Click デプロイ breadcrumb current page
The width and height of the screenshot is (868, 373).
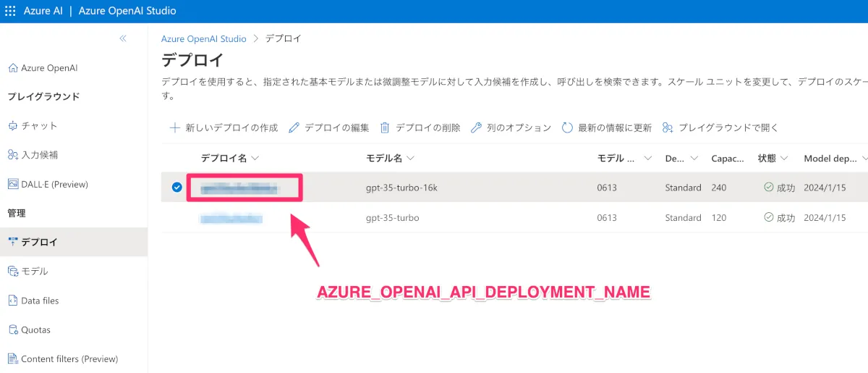[x=284, y=38]
